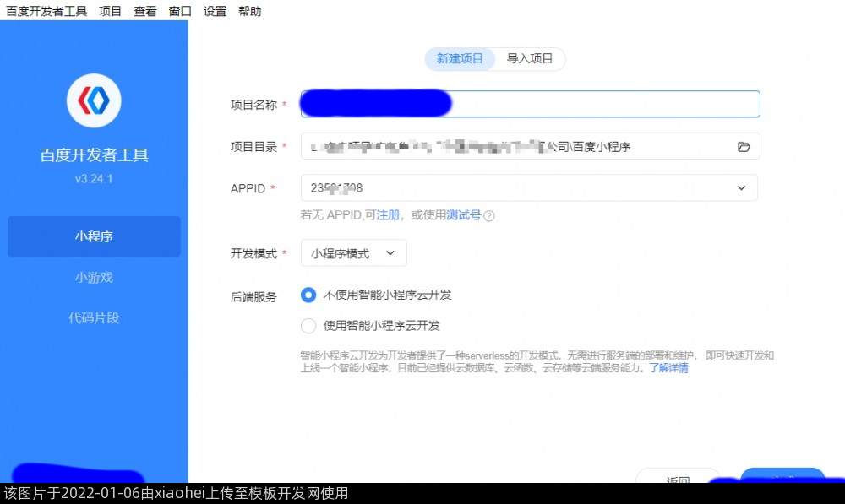Expand the APPID dropdown
This screenshot has height=504, width=845.
point(741,188)
